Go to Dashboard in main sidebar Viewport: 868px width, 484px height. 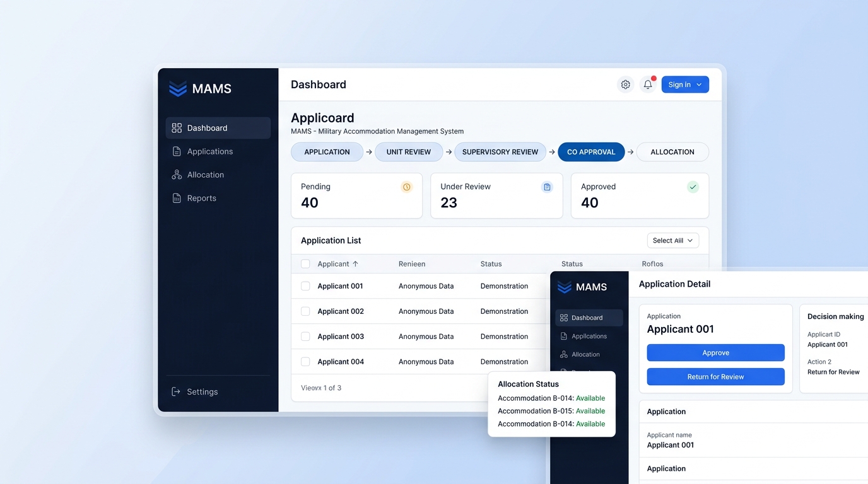click(218, 128)
